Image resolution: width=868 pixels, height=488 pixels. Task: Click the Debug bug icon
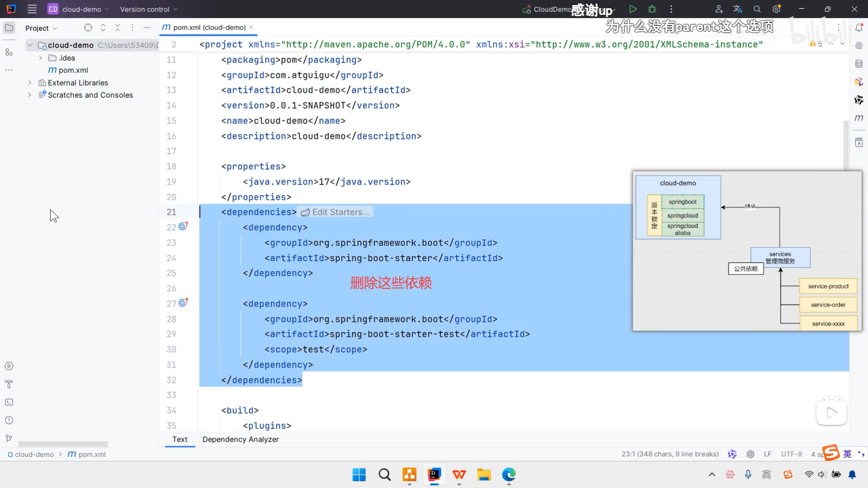pyautogui.click(x=652, y=9)
